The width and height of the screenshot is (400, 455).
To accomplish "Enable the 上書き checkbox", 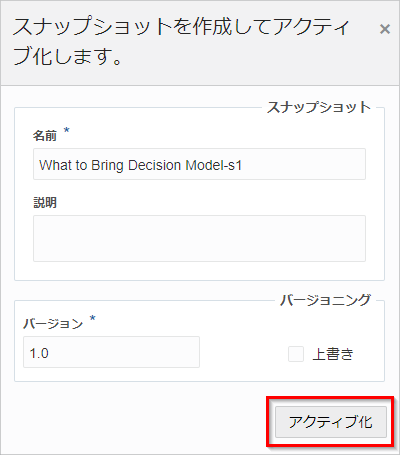I will coord(296,354).
